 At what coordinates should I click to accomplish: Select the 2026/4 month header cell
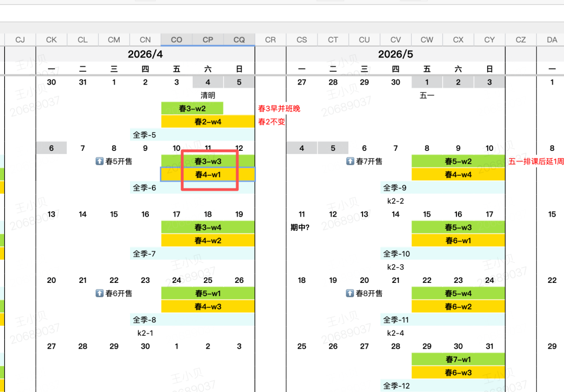(145, 54)
